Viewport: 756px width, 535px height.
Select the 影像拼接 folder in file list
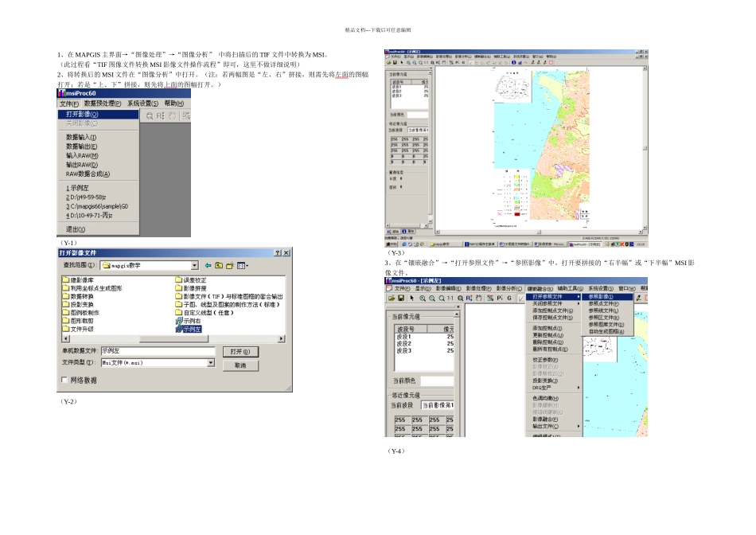click(x=194, y=287)
